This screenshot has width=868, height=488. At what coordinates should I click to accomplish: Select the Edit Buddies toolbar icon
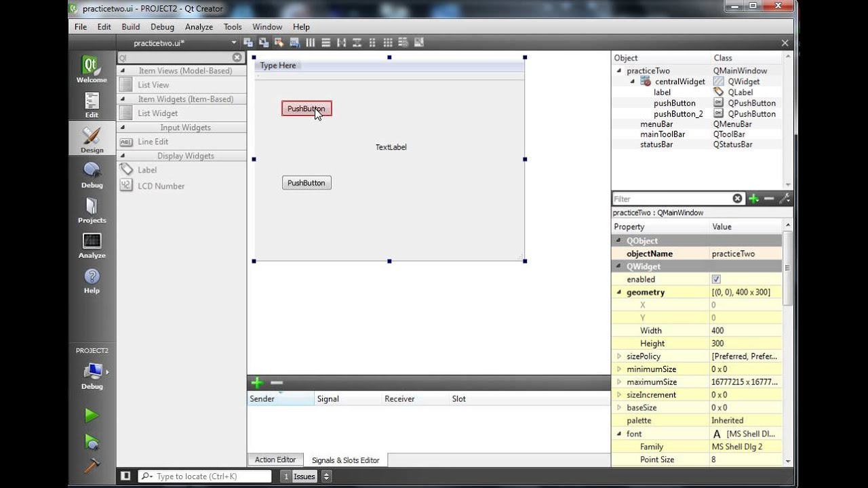tap(279, 43)
